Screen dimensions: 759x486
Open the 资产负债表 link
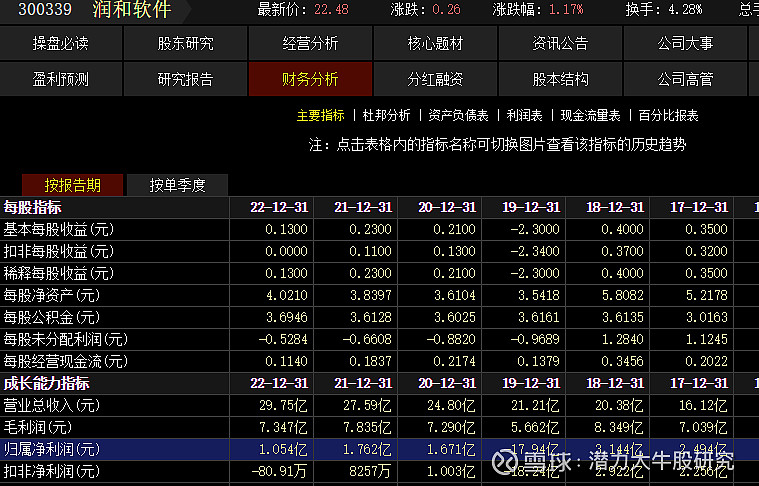point(458,115)
